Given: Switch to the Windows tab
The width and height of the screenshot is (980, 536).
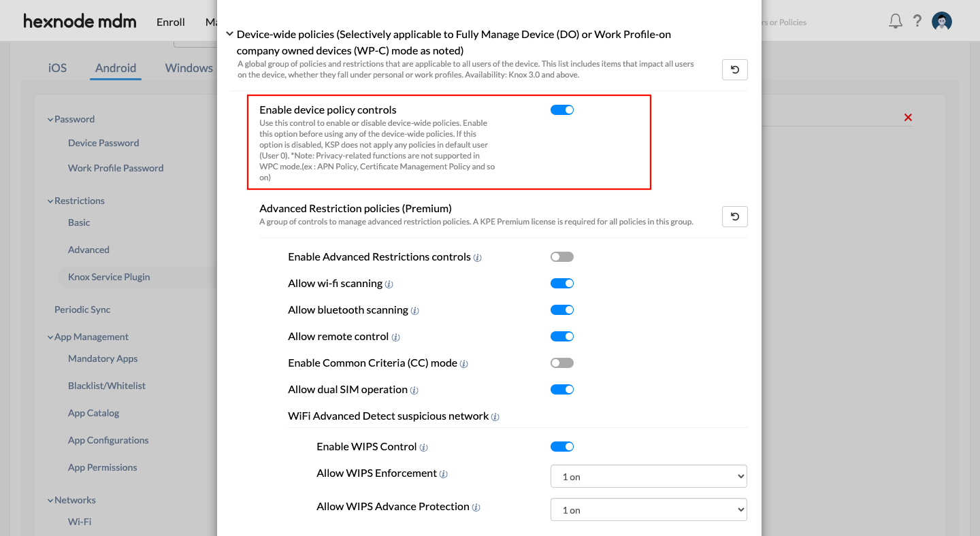Looking at the screenshot, I should tap(189, 68).
